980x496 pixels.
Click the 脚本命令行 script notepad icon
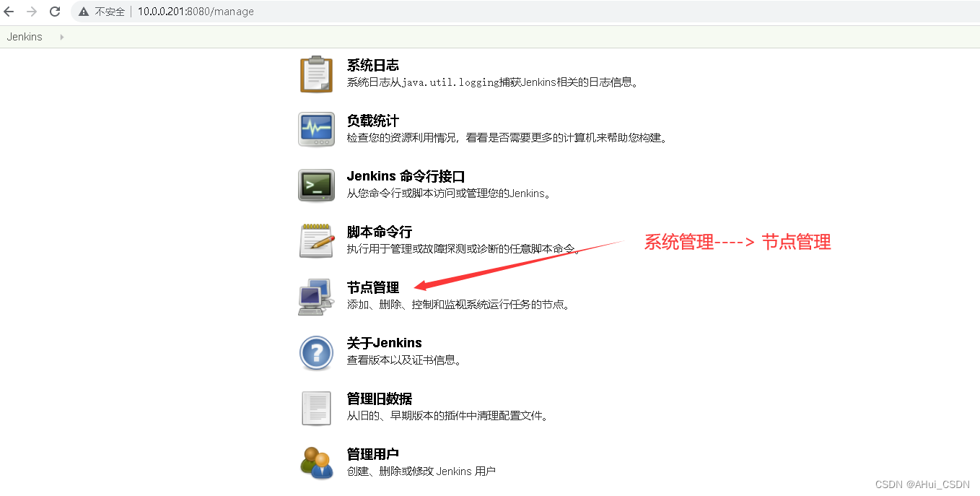click(316, 240)
